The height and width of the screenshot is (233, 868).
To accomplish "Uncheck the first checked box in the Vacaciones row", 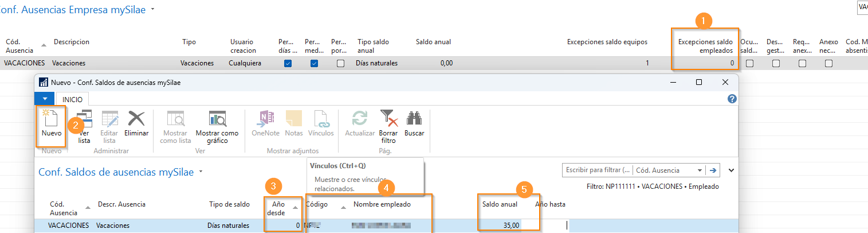I will pos(288,63).
